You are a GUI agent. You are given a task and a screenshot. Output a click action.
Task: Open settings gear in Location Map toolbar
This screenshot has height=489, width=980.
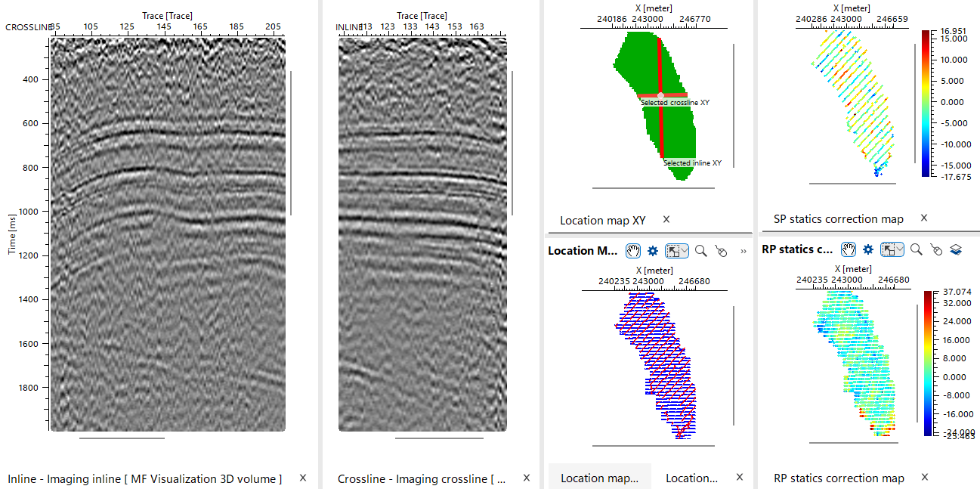(x=653, y=249)
